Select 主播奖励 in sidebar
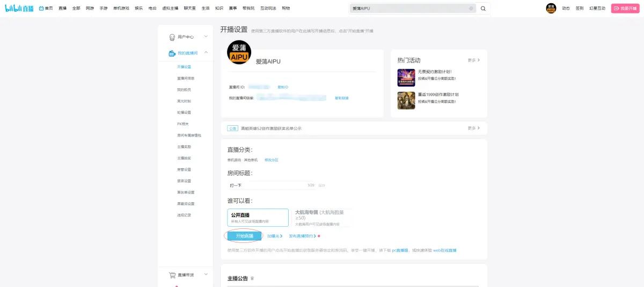This screenshot has height=287, width=644. pos(184,147)
